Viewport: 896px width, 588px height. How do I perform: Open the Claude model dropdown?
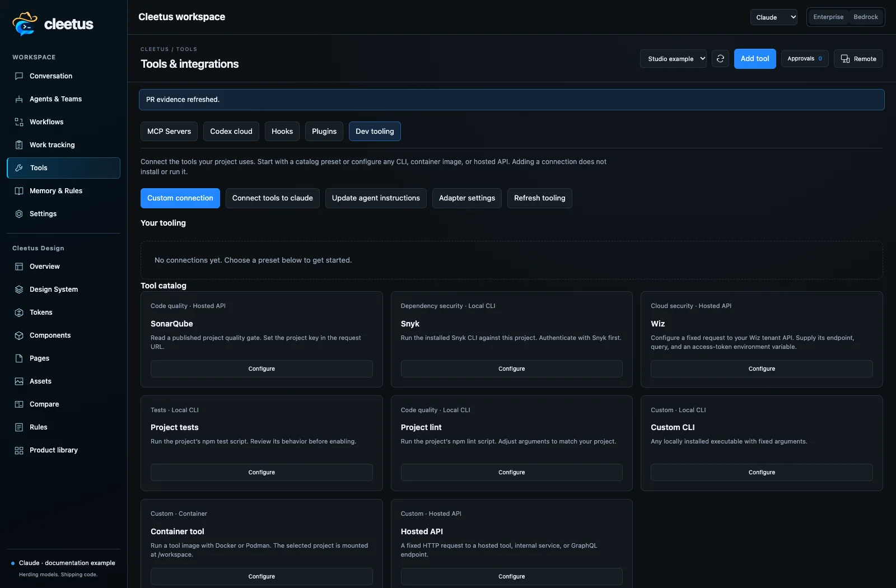click(x=774, y=17)
